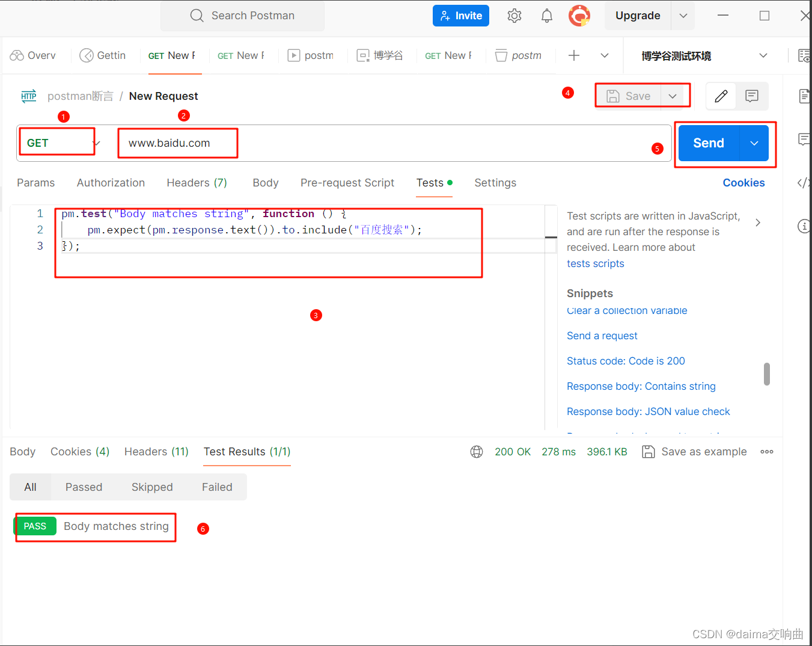The width and height of the screenshot is (812, 646).
Task: Add a new tab with plus icon
Action: [574, 55]
